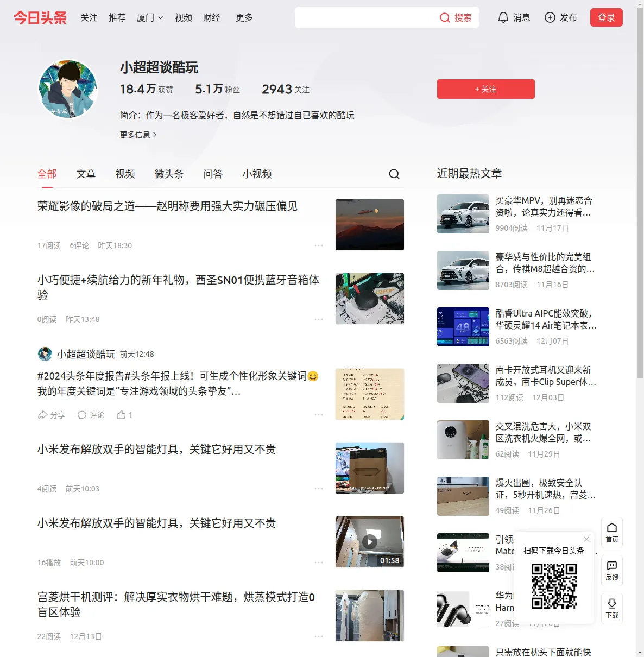Image resolution: width=644 pixels, height=657 pixels.
Task: Open thumbnail of 交叉混洗危害大 article
Action: coord(463,440)
